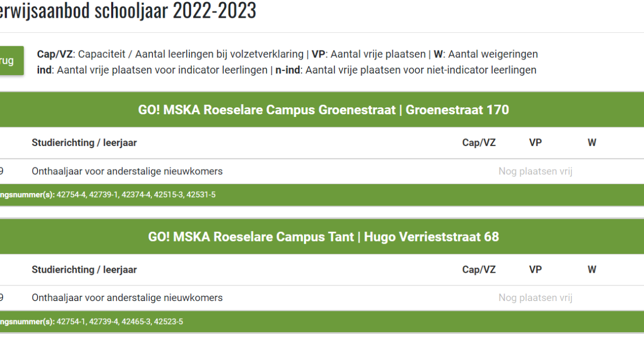
Task: Select Studierichting / leerjaar header under Campus Tant
Action: point(84,269)
